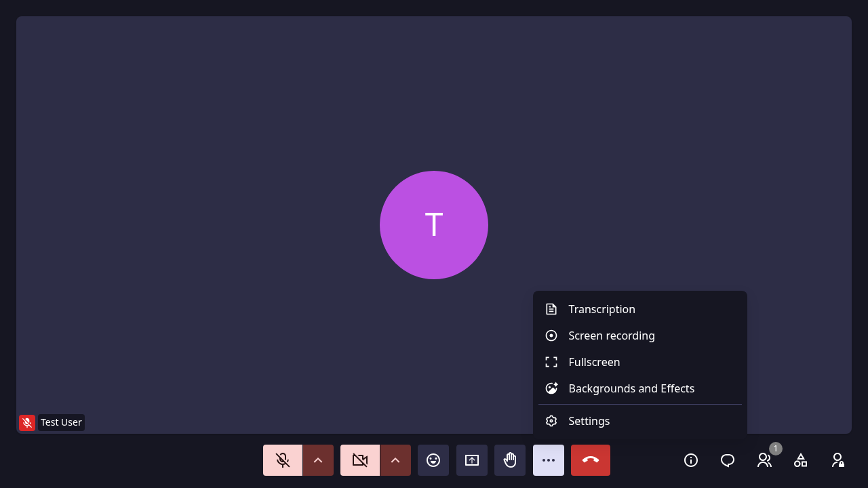
Task: Open the emoji reactions button
Action: click(x=433, y=460)
